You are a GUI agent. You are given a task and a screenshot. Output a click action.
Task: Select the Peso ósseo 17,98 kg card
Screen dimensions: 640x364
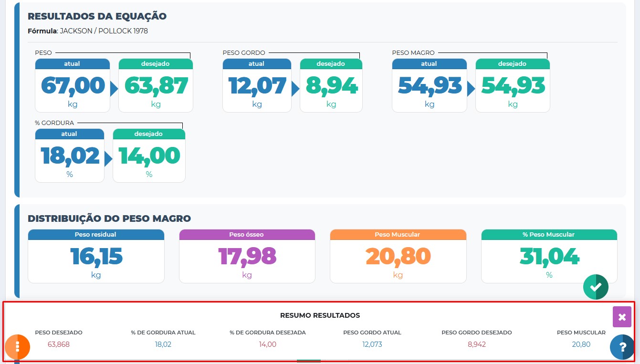pos(247,257)
